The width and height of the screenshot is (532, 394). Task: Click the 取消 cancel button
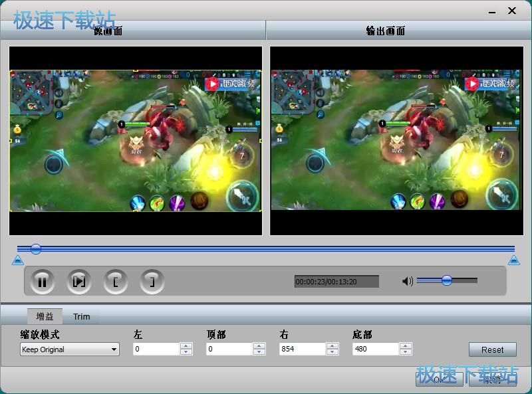(493, 379)
